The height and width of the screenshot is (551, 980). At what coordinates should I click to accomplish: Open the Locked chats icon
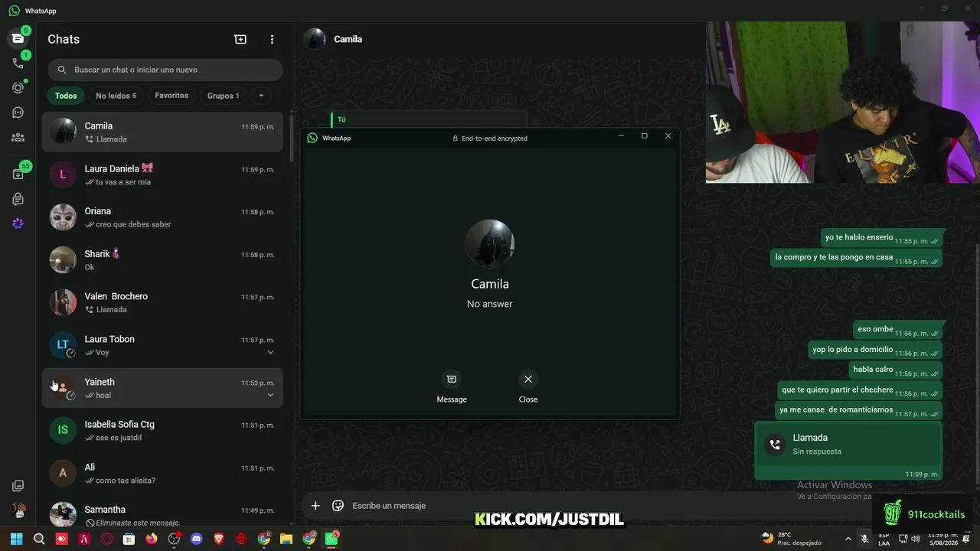tap(18, 199)
